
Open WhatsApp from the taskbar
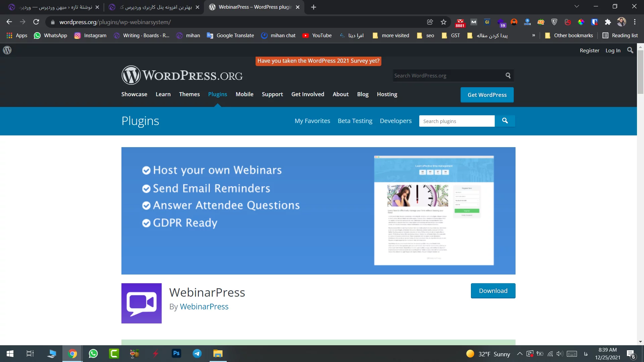pos(93,354)
